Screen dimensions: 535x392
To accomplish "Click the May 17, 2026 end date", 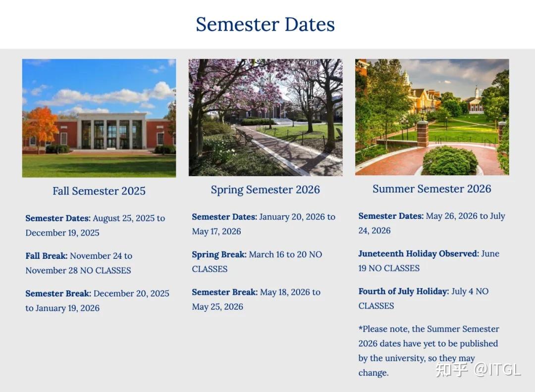I will pos(216,232).
